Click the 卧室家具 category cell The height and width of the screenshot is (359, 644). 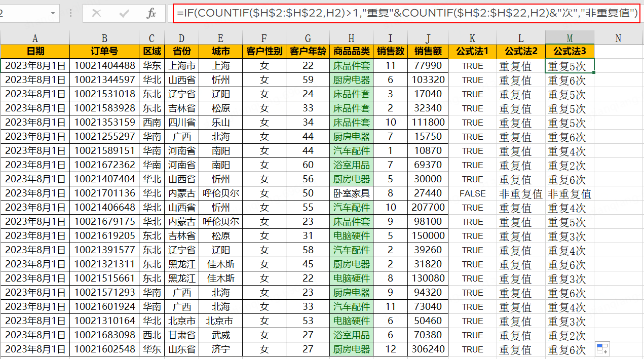click(x=351, y=193)
